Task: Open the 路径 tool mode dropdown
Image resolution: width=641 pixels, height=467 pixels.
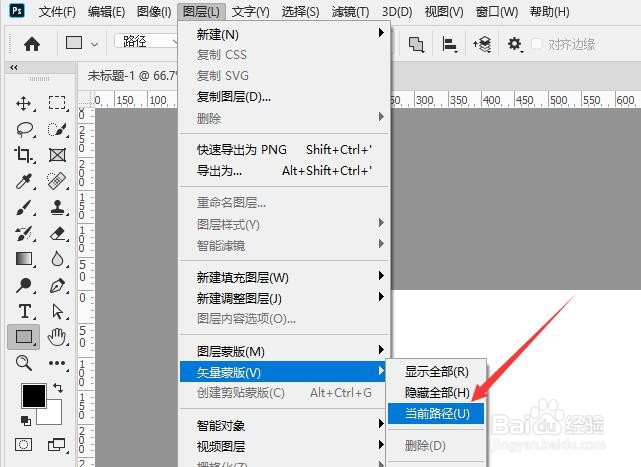Action: 146,41
